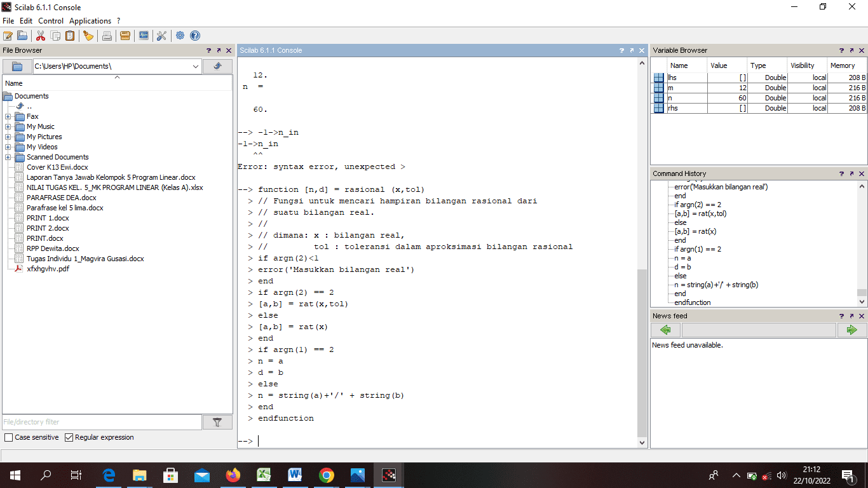868x488 pixels.
Task: Select RPP Dewita.docx file
Action: coord(53,248)
